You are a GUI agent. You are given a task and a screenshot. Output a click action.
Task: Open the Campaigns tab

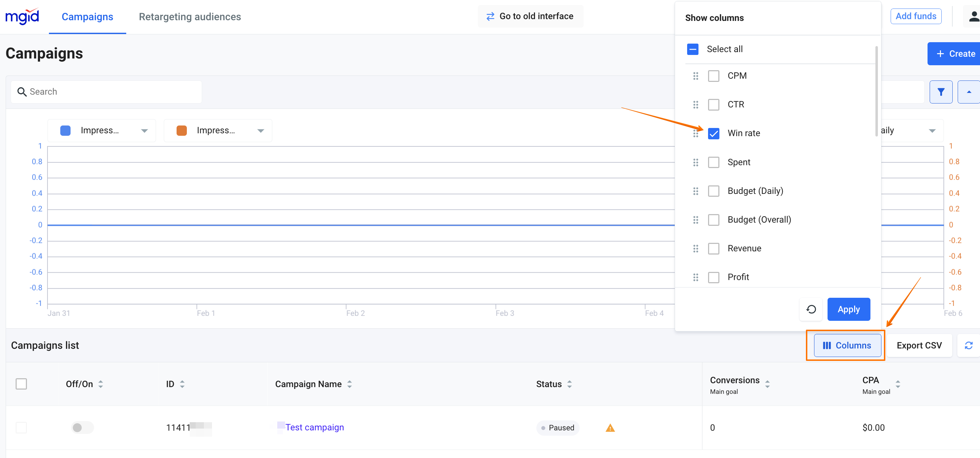click(87, 17)
